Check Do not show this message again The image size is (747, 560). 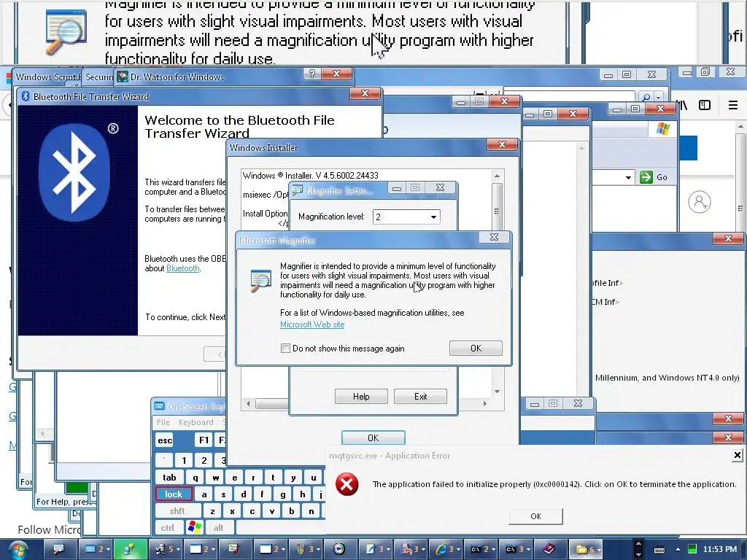coord(285,348)
